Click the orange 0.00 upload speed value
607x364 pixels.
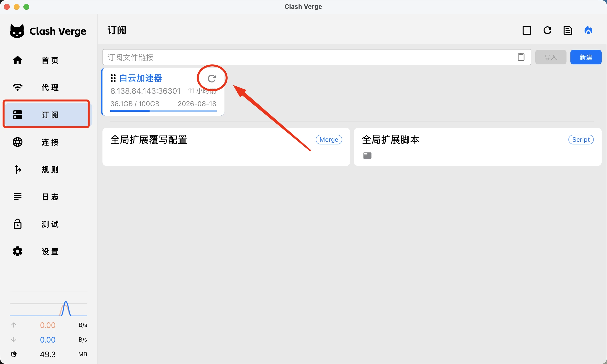[x=48, y=325]
